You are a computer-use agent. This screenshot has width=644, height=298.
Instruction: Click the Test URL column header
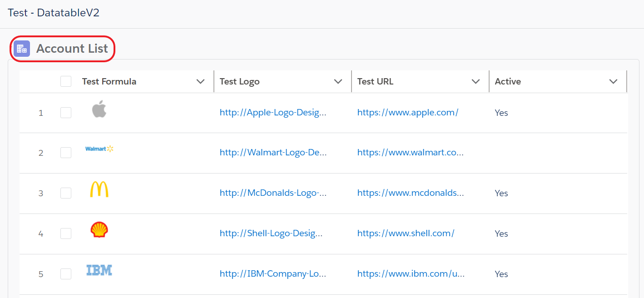(x=376, y=82)
